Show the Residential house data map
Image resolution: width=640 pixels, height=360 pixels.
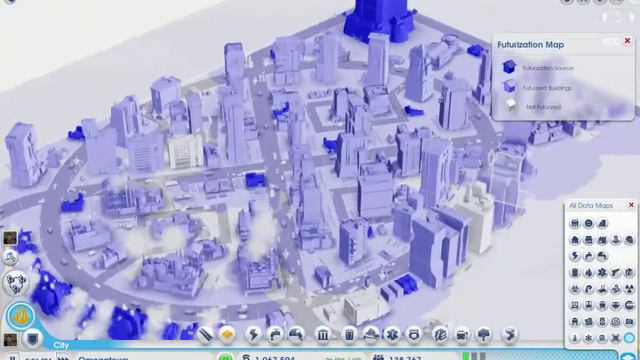click(x=575, y=240)
